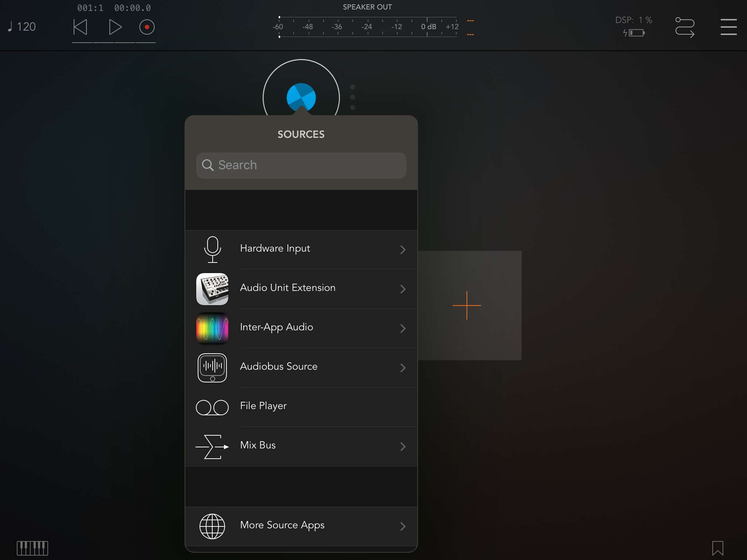Expand the Mix Bus chevron
This screenshot has height=560, width=747.
pos(403,447)
